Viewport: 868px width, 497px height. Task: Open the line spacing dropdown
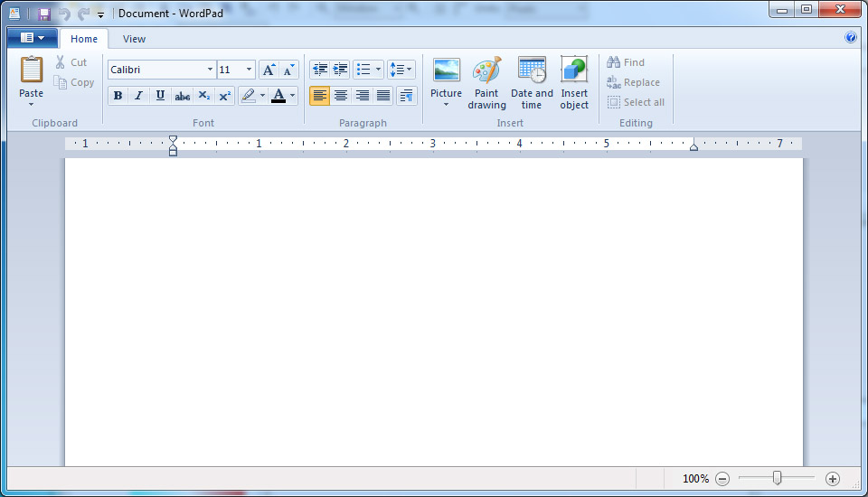[401, 70]
